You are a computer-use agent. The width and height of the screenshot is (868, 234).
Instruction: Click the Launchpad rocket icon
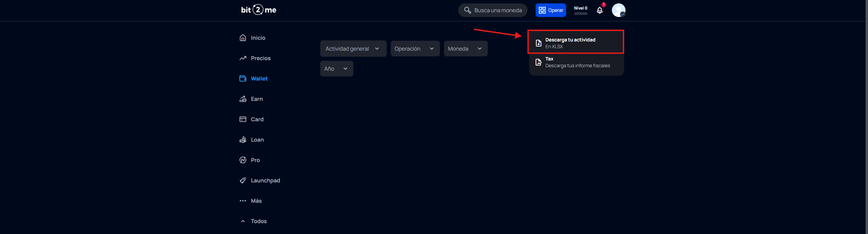243,180
